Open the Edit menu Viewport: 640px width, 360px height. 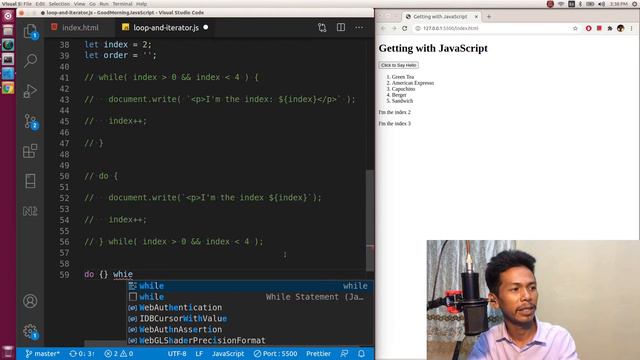tap(40, 4)
